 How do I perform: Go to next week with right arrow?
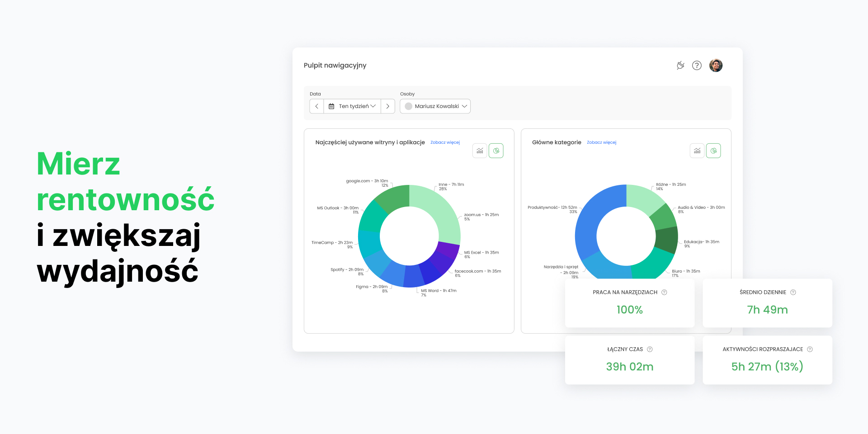388,106
